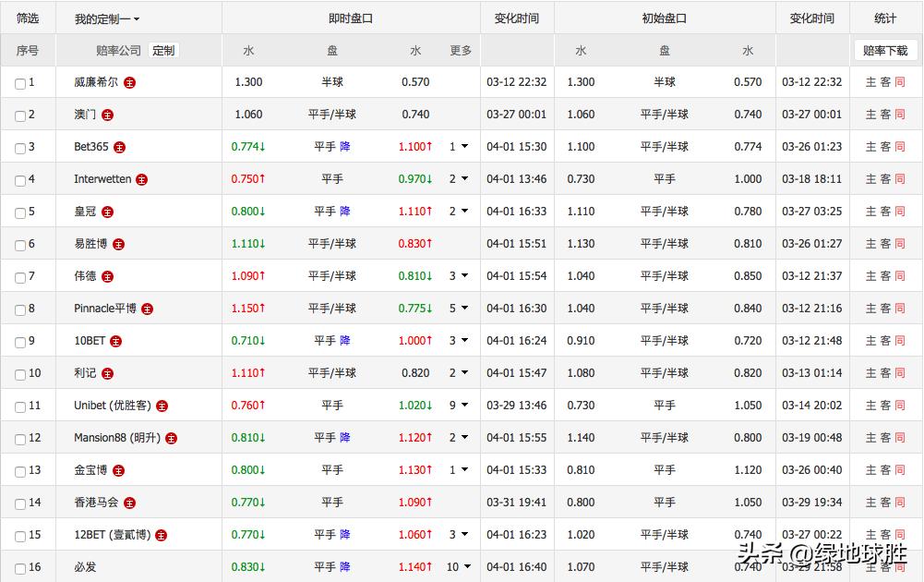This screenshot has width=924, height=582.
Task: Click 04-01 16:40 time in 必发 row
Action: tap(517, 567)
